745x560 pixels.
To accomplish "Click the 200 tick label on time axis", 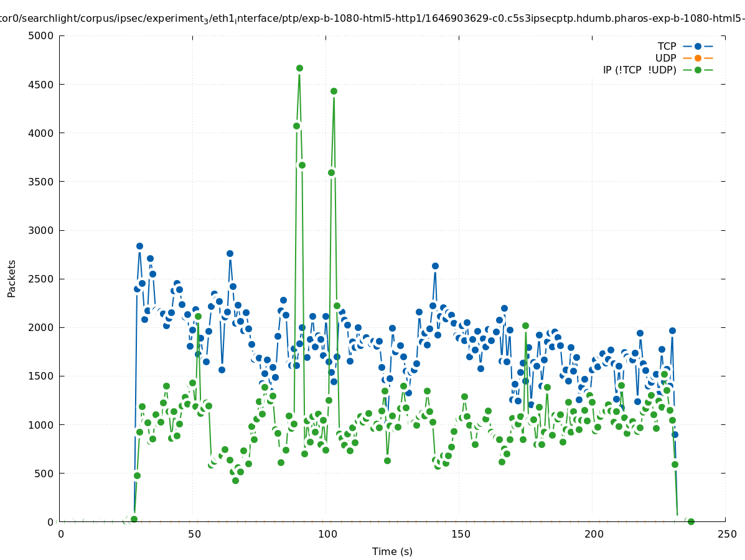I will [x=594, y=534].
